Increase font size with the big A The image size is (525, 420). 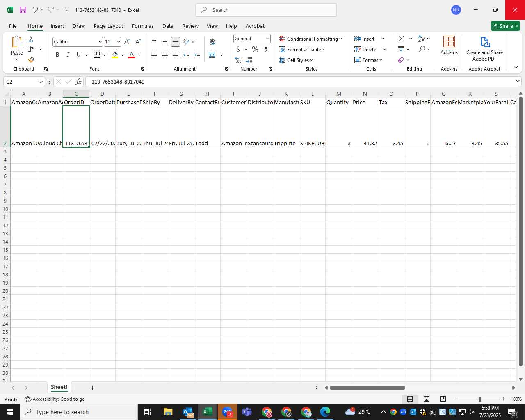(127, 42)
